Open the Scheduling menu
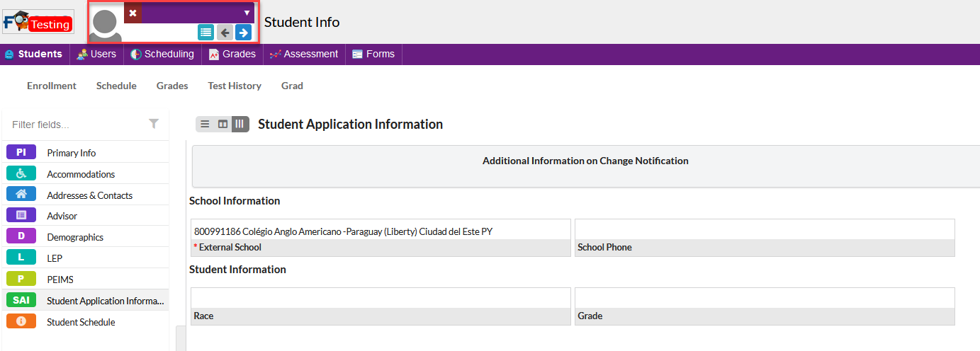This screenshot has height=351, width=980. click(162, 54)
